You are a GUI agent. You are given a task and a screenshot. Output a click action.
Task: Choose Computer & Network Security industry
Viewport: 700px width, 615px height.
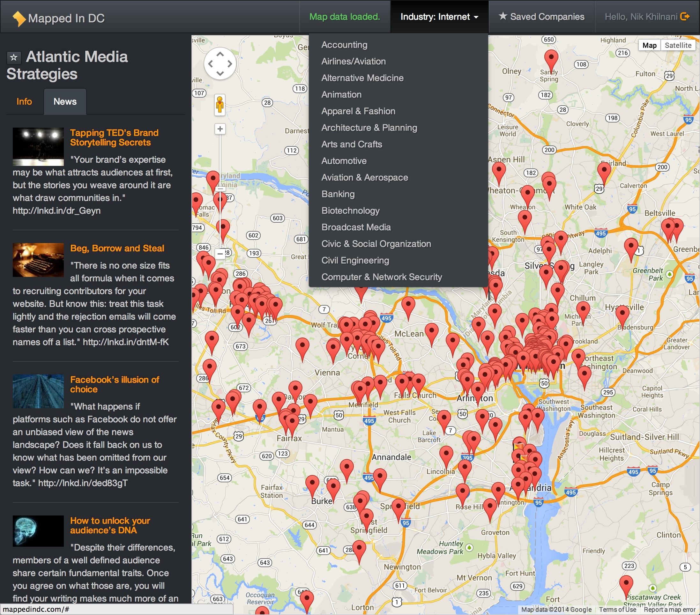click(382, 277)
